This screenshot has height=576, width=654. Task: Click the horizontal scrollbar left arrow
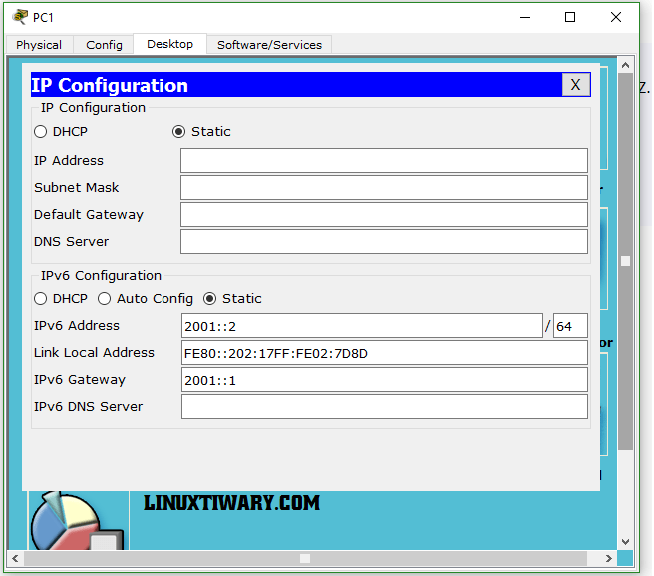coord(15,558)
